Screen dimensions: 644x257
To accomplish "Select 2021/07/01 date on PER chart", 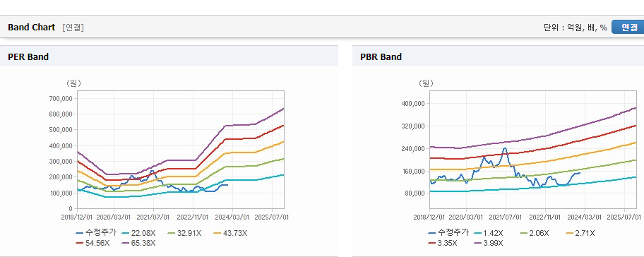I will pos(154,217).
